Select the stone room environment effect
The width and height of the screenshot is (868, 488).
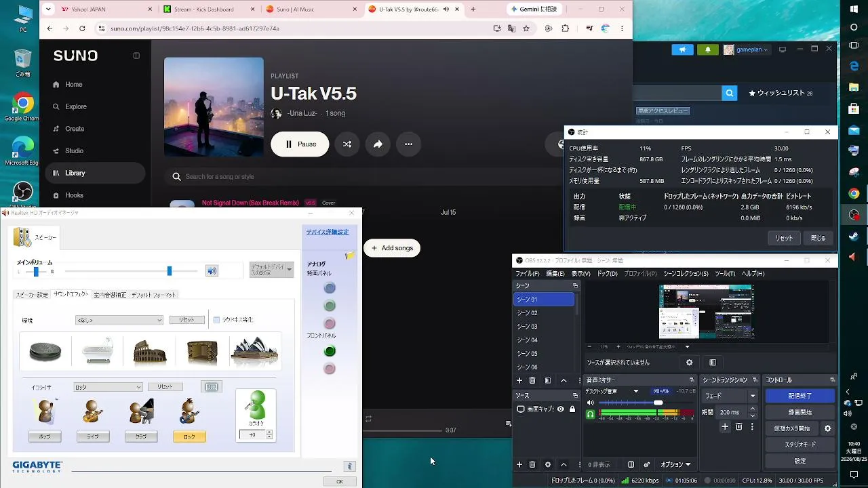point(202,352)
